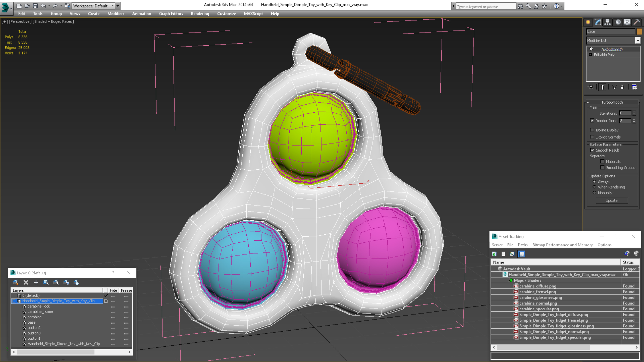Select the button2 object in layer list
The height and width of the screenshot is (362, 644).
(34, 328)
